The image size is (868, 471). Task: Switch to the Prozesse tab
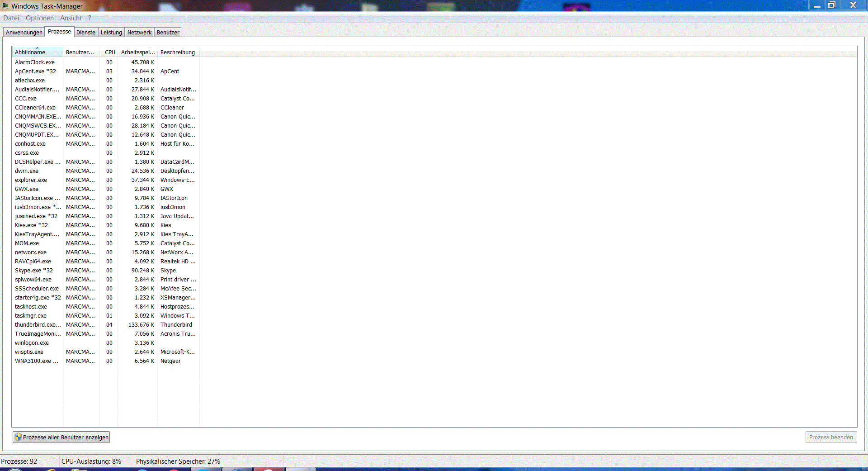(x=59, y=32)
